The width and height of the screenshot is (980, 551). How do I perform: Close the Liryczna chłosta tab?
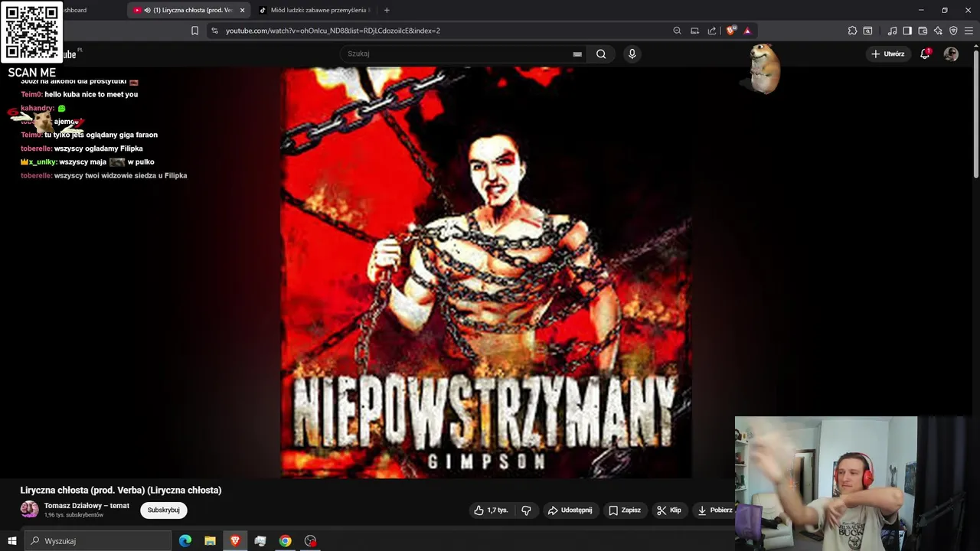coord(242,10)
